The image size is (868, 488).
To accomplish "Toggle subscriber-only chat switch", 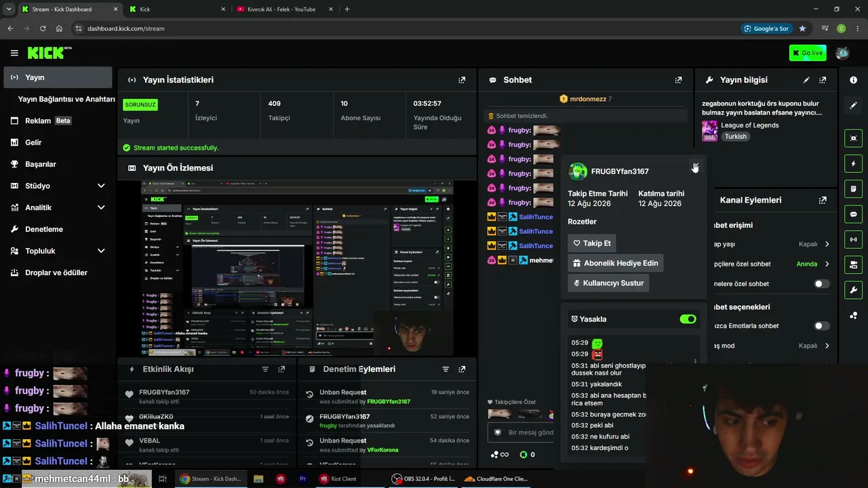I will [821, 284].
